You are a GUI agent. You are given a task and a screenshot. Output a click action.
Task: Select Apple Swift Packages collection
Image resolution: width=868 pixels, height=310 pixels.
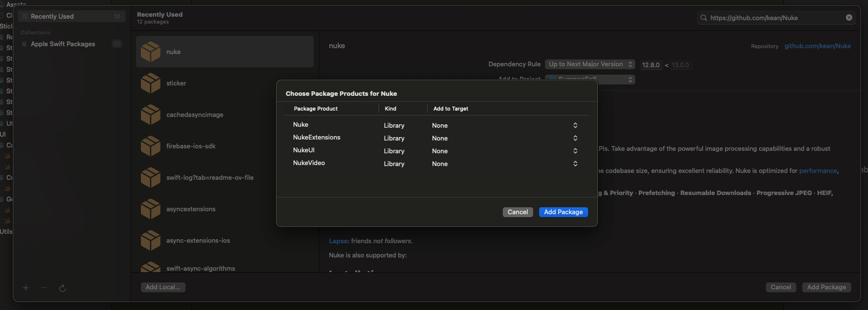pyautogui.click(x=72, y=44)
